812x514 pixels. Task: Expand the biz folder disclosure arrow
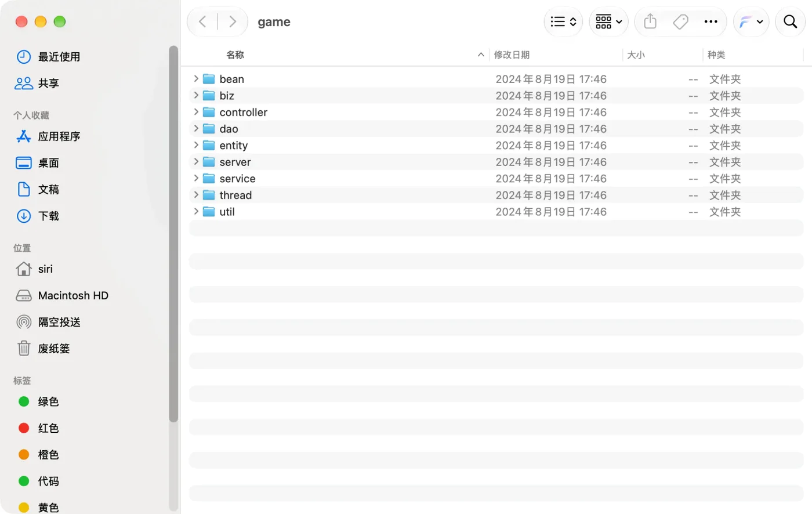pyautogui.click(x=196, y=96)
